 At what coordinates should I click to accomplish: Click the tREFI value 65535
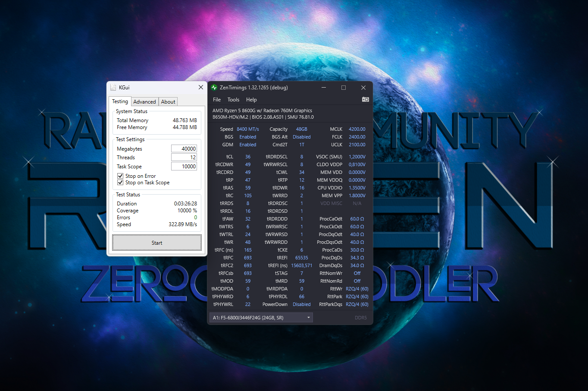(302, 258)
